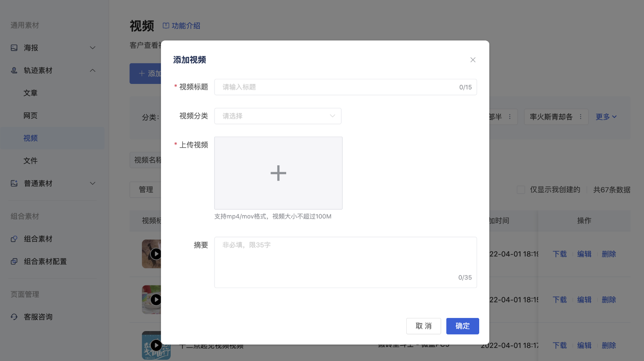This screenshot has height=361, width=644.
Task: Open the 功能介绍 link
Action: [x=186, y=26]
